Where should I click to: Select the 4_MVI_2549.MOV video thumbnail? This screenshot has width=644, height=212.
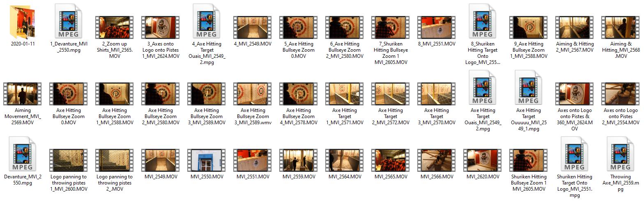click(x=253, y=27)
